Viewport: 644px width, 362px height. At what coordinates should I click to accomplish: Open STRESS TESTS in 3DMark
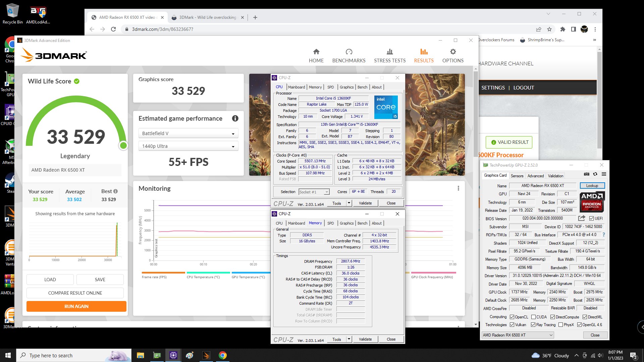(390, 56)
